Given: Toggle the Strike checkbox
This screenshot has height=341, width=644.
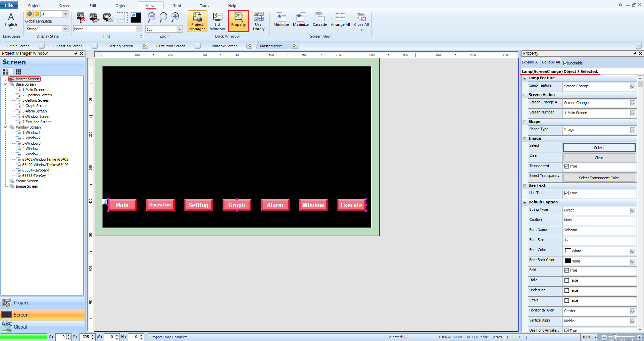Looking at the screenshot, I should point(566,300).
